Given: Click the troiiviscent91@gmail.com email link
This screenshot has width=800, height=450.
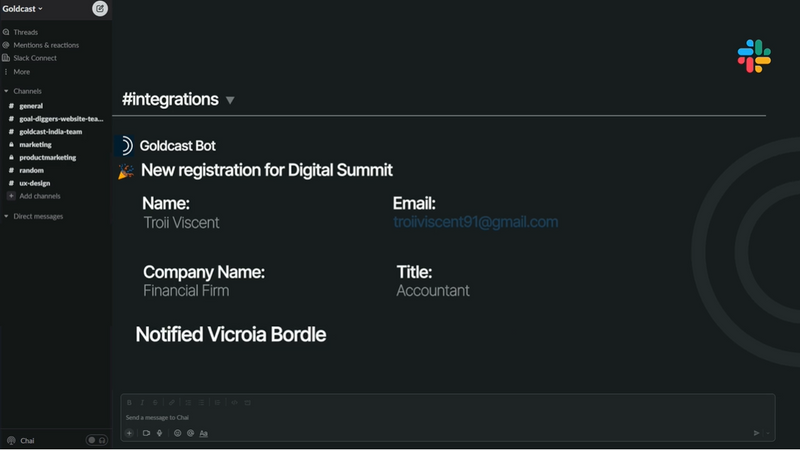Looking at the screenshot, I should tap(475, 222).
